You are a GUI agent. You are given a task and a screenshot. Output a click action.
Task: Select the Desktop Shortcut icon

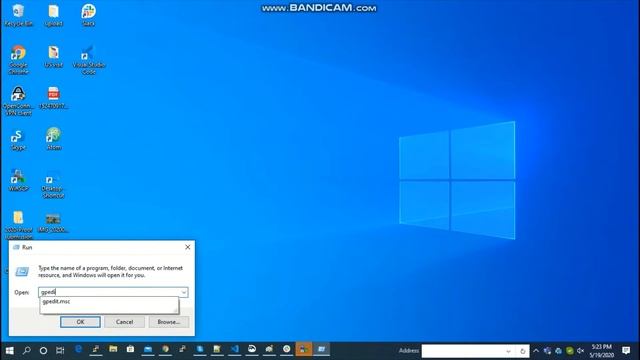[x=53, y=184]
